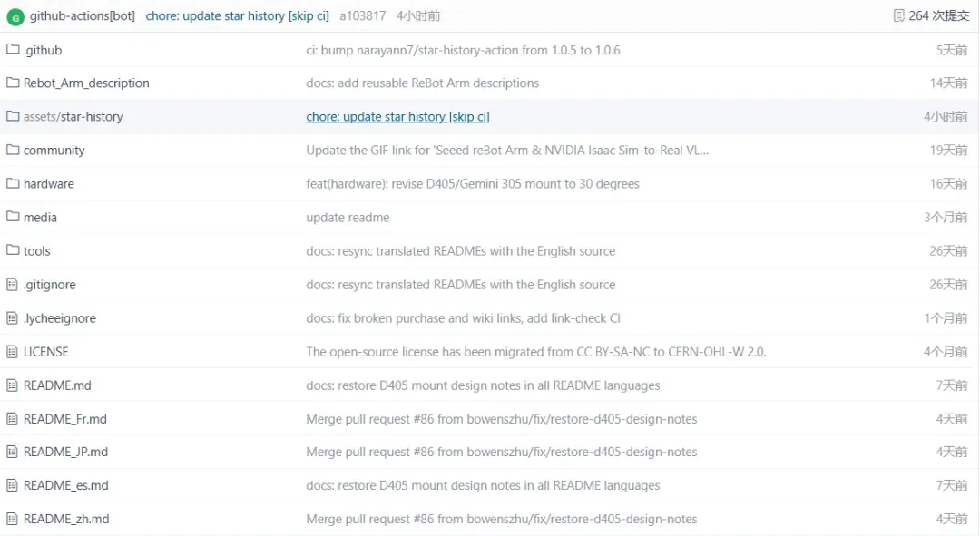Open commit 'docs: fix broken purchase and wiki links'
Image resolution: width=980 pixels, height=536 pixels.
coord(463,318)
